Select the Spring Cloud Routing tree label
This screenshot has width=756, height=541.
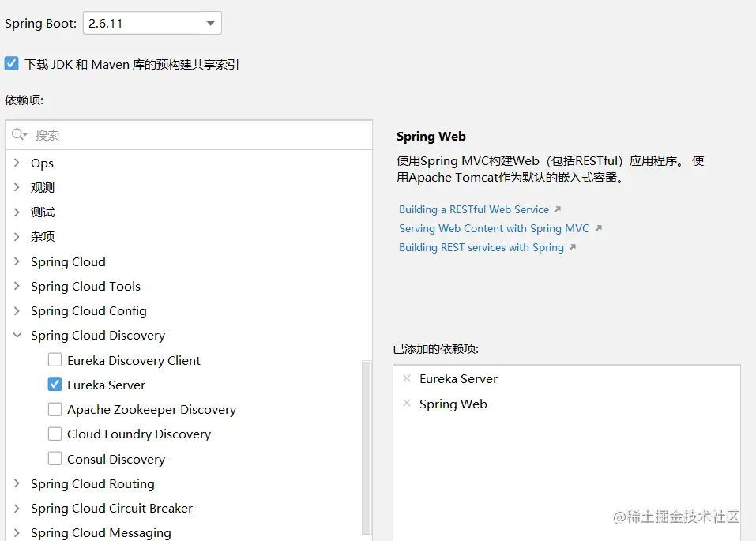(x=92, y=483)
